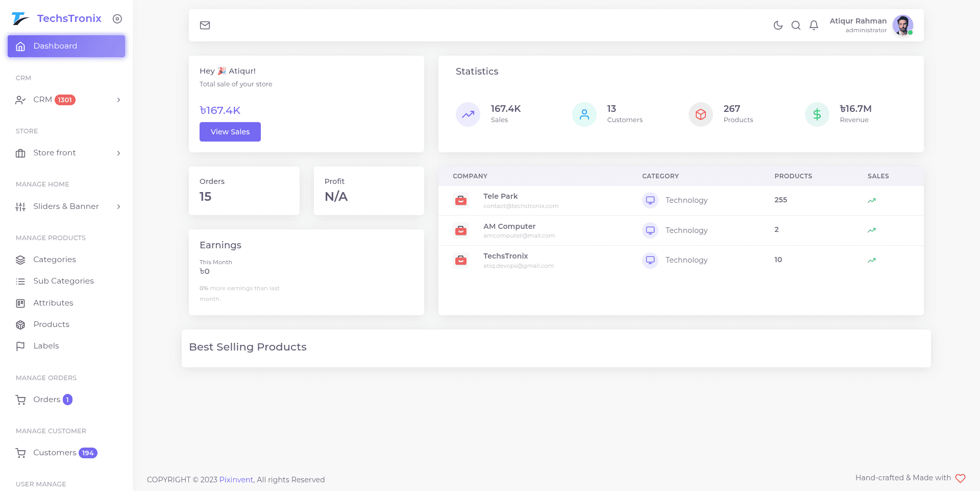980x491 pixels.
Task: Open the Pixinvent link in the footer
Action: pyautogui.click(x=236, y=480)
